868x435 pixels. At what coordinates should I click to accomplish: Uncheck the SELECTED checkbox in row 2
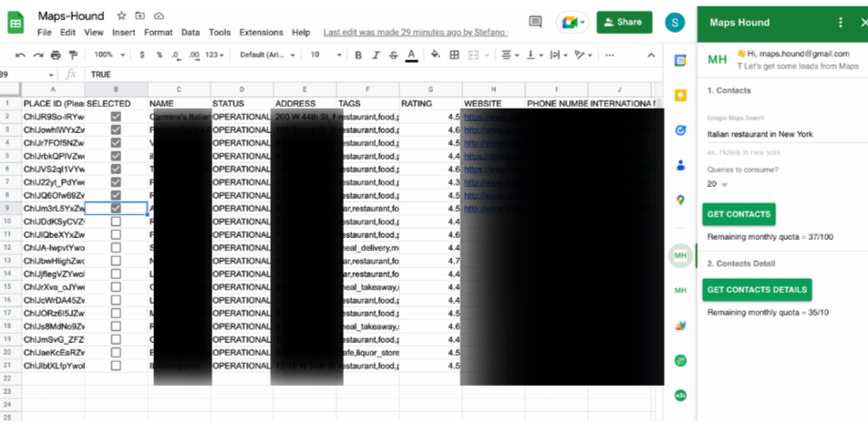tap(116, 118)
